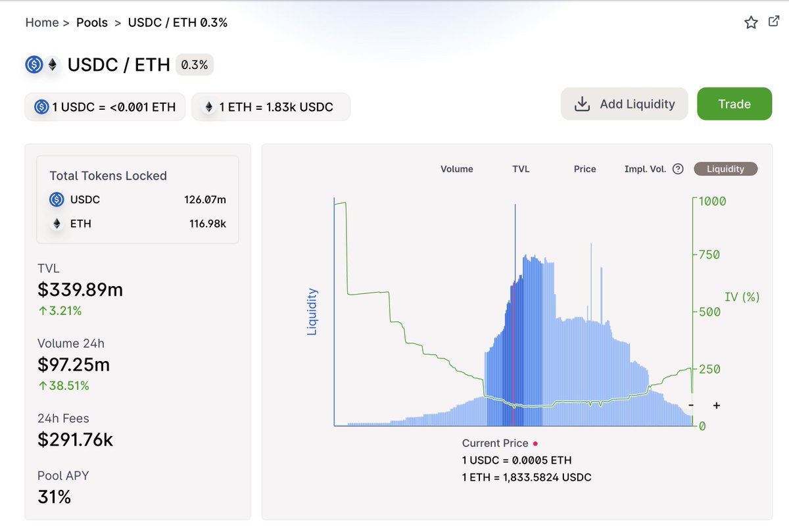
Task: Click the TVL value $339.89m
Action: click(80, 289)
